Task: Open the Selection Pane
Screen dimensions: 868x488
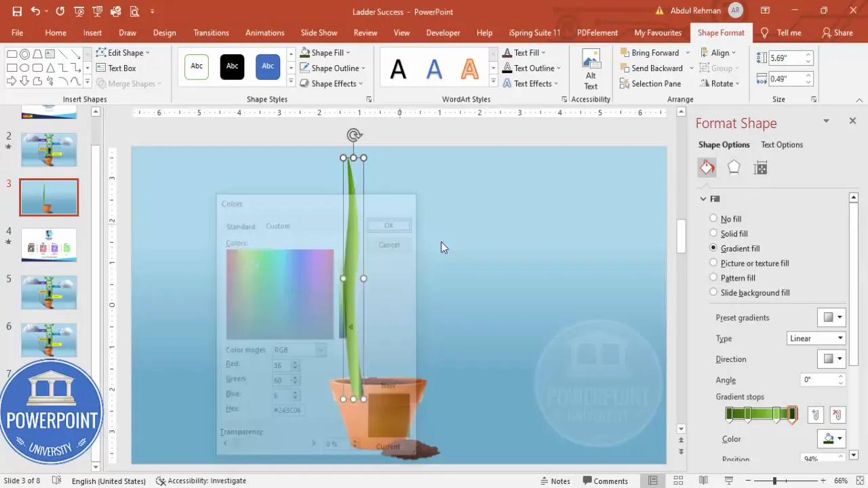Action: [x=650, y=83]
